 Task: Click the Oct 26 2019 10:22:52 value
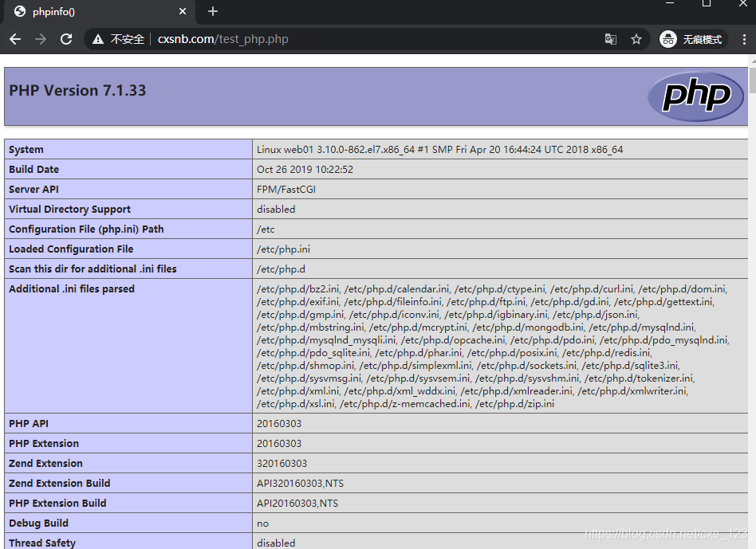pos(305,170)
